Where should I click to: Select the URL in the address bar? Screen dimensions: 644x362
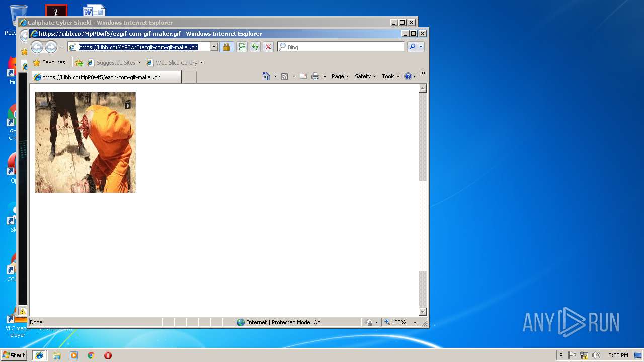(139, 47)
